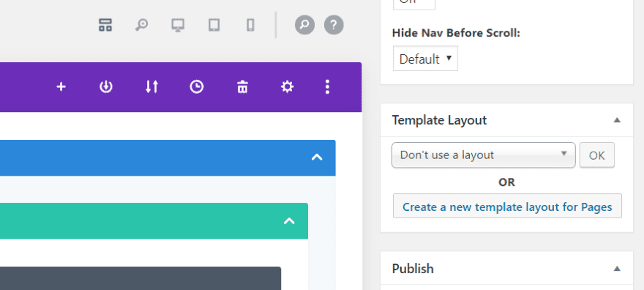Image resolution: width=644 pixels, height=290 pixels.
Task: Open editing history clock icon
Action: (x=197, y=86)
